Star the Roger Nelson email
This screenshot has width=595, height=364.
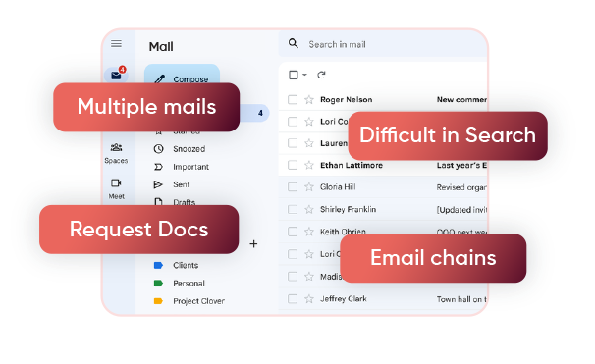tap(309, 100)
